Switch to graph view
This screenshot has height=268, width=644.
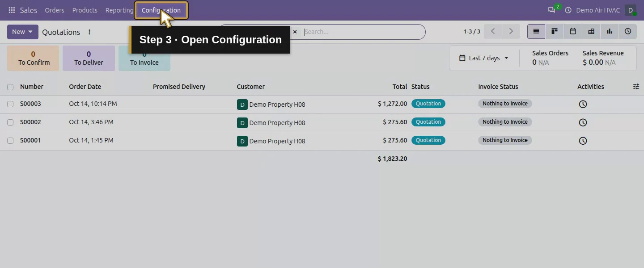(x=610, y=32)
